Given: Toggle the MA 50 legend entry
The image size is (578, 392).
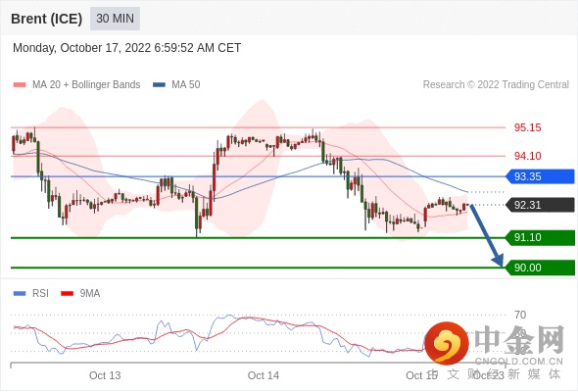Looking at the screenshot, I should (176, 85).
